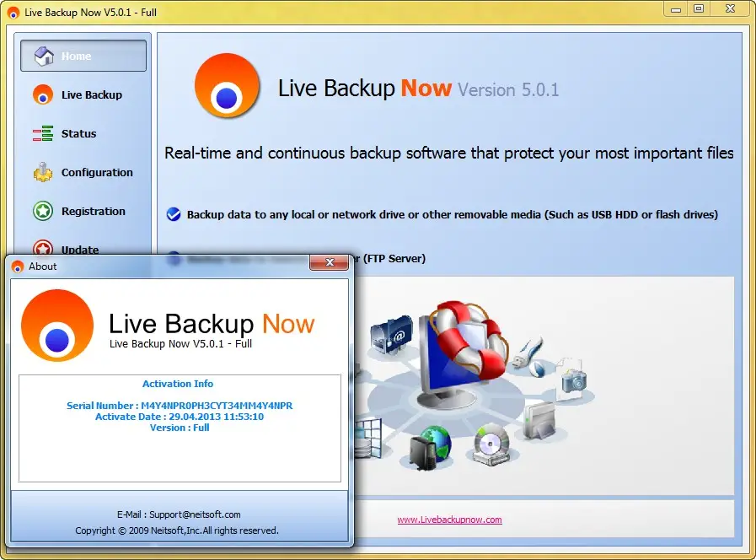Viewport: 756px width, 560px height.
Task: Maximize the Live Backup Now main window
Action: click(699, 8)
